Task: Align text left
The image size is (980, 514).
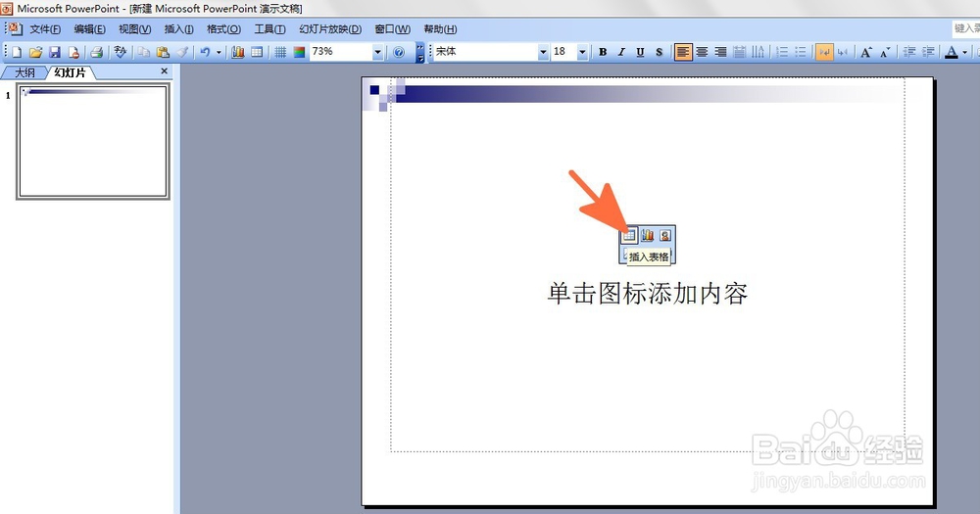Action: click(682, 52)
